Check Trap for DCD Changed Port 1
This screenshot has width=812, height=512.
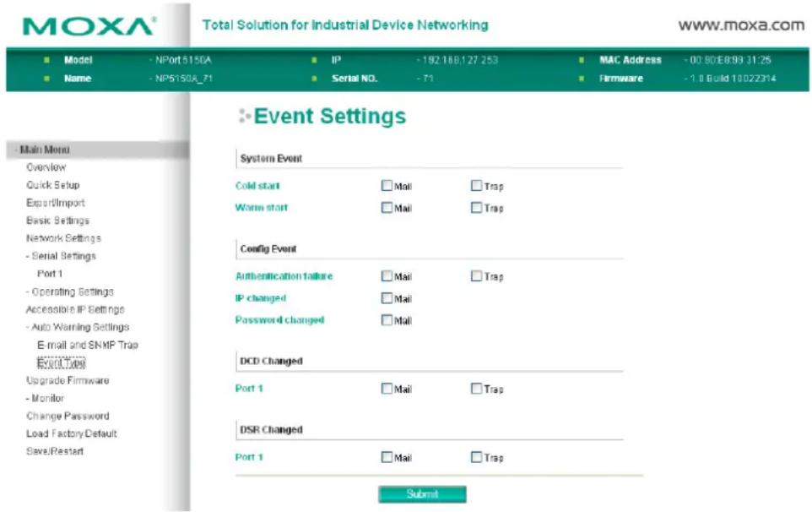[476, 389]
